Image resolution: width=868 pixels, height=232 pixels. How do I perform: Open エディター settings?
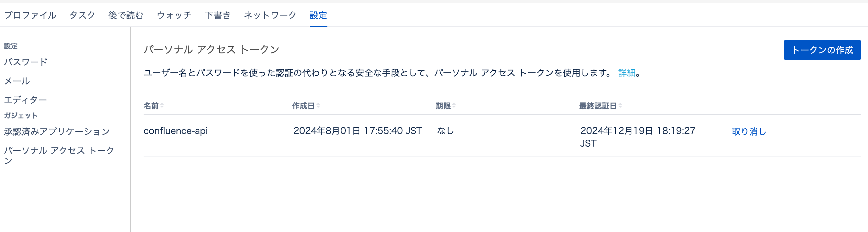(25, 100)
